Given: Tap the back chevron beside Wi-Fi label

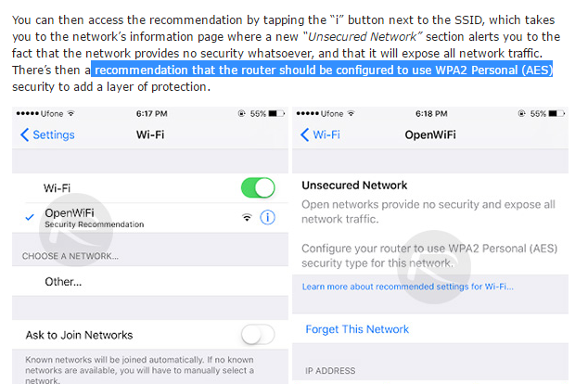Looking at the screenshot, I should [304, 134].
